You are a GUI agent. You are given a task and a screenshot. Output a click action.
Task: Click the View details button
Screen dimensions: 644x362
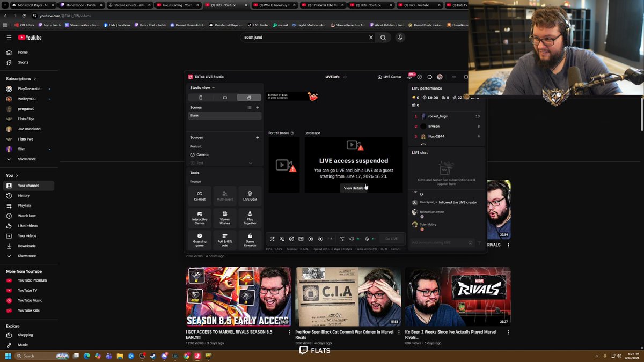[354, 188]
